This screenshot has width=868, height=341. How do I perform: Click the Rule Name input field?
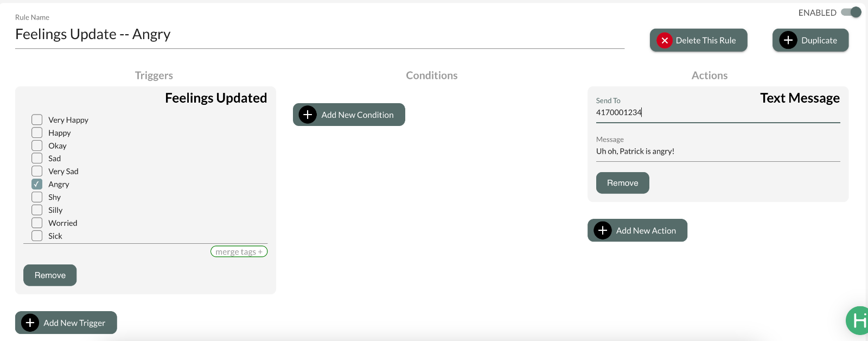(x=319, y=35)
